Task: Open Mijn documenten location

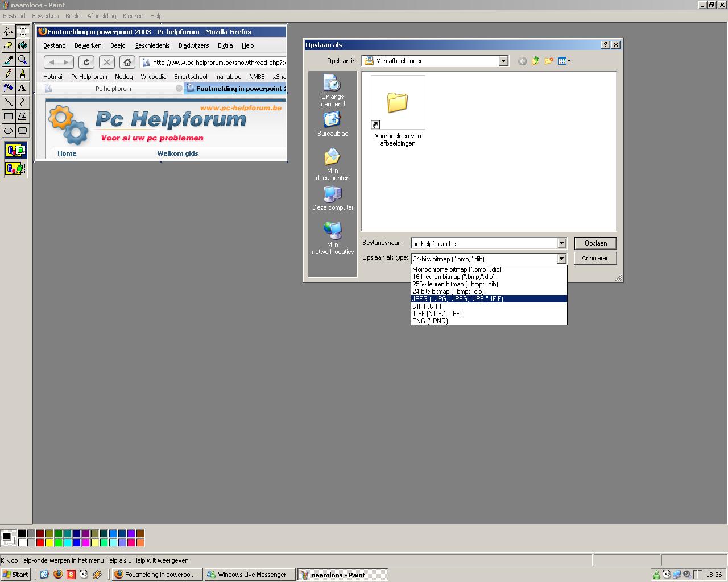Action: tap(333, 165)
